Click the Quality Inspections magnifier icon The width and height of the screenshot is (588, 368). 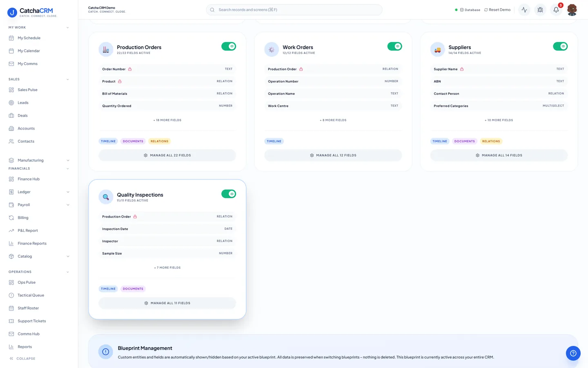[x=106, y=197]
